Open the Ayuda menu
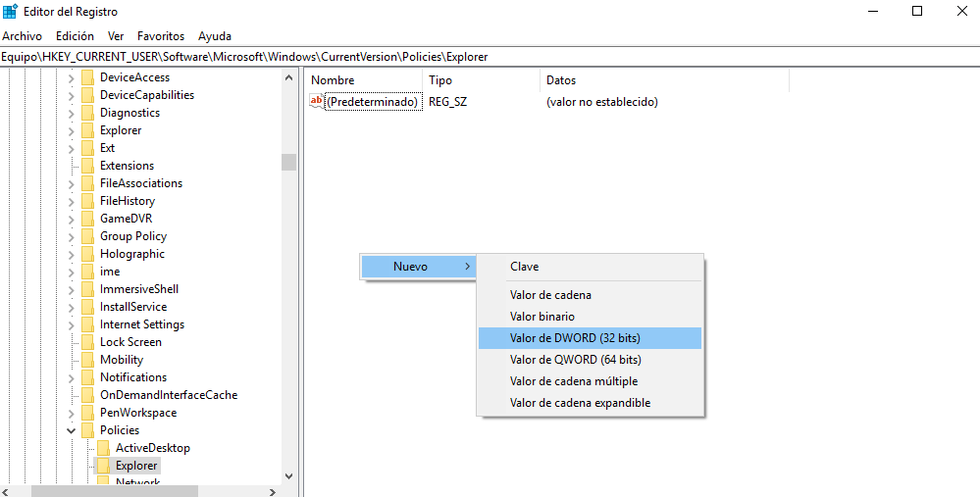 [x=215, y=36]
